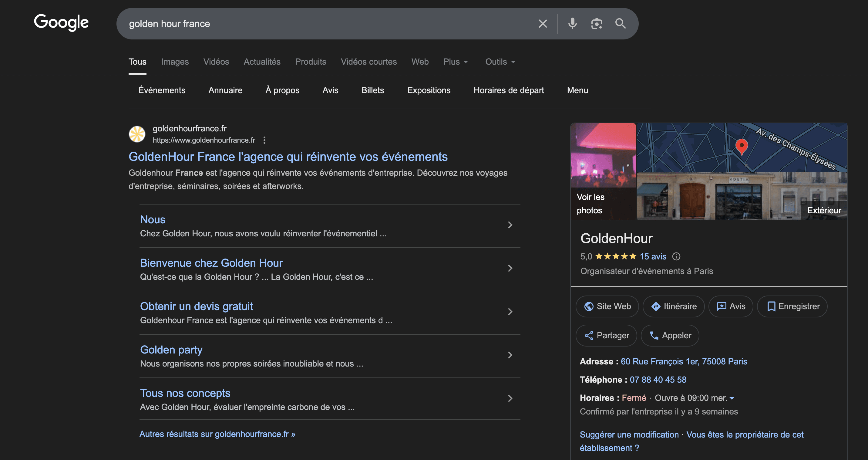868x460 pixels.
Task: Click the GoldenHour knowledge panel title
Action: (616, 238)
